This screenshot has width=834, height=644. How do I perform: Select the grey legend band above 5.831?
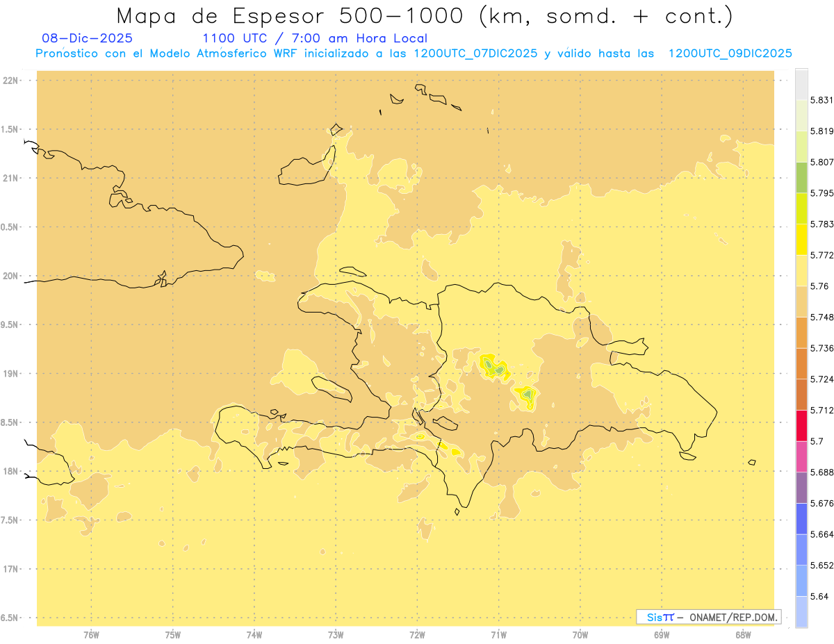click(x=801, y=84)
